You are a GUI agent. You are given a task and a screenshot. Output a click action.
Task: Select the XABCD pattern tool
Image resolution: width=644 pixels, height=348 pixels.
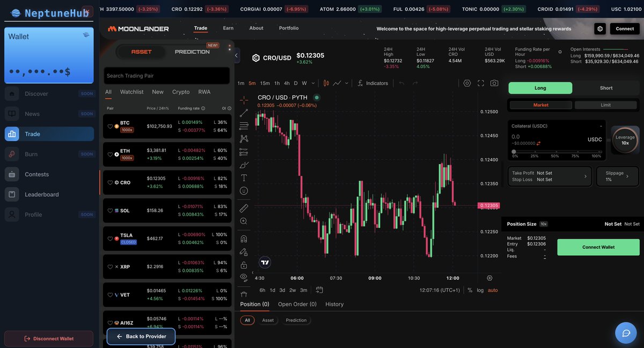pos(244,138)
